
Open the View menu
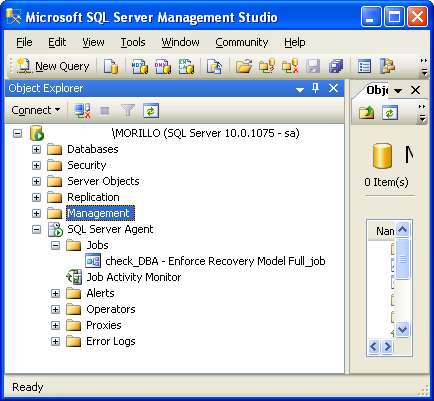(93, 42)
